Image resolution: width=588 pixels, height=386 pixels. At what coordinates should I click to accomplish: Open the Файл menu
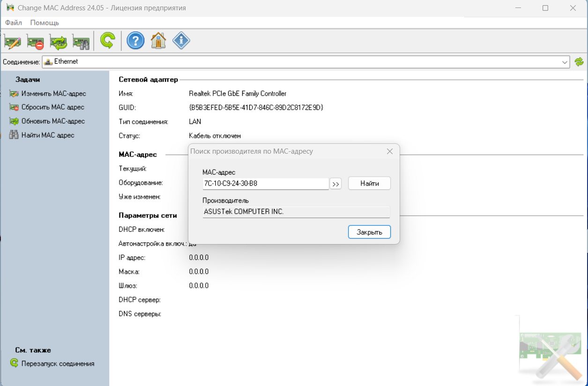pos(14,22)
